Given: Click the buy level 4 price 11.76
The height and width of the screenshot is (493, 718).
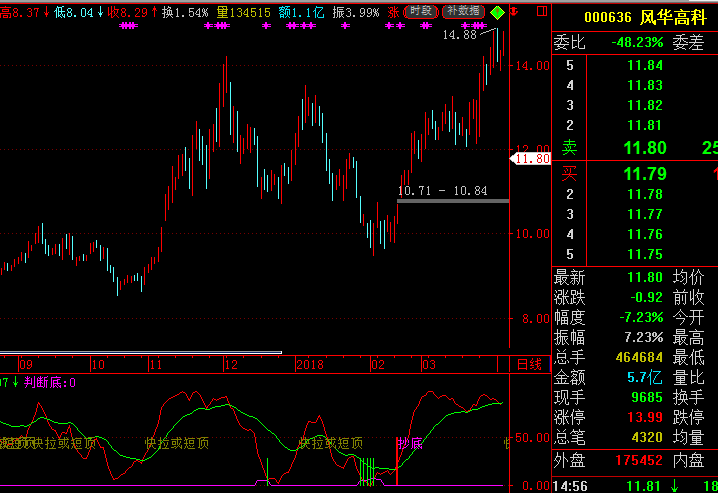Looking at the screenshot, I should click(645, 234).
